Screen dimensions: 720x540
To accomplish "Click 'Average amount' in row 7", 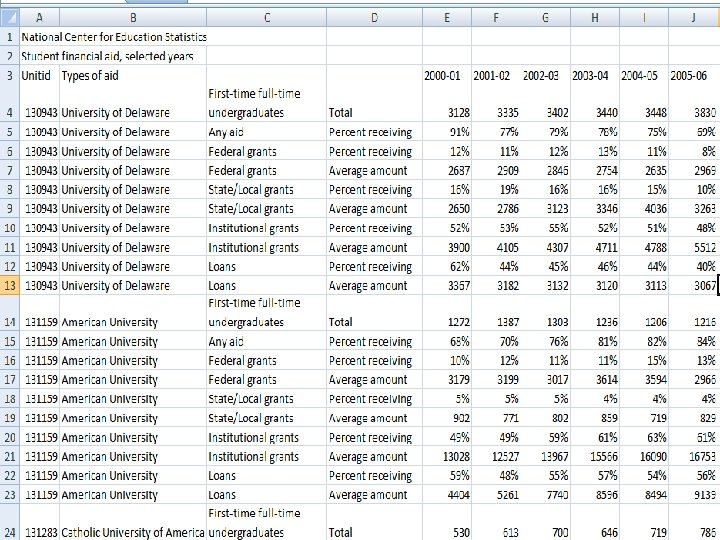I will (x=368, y=171).
